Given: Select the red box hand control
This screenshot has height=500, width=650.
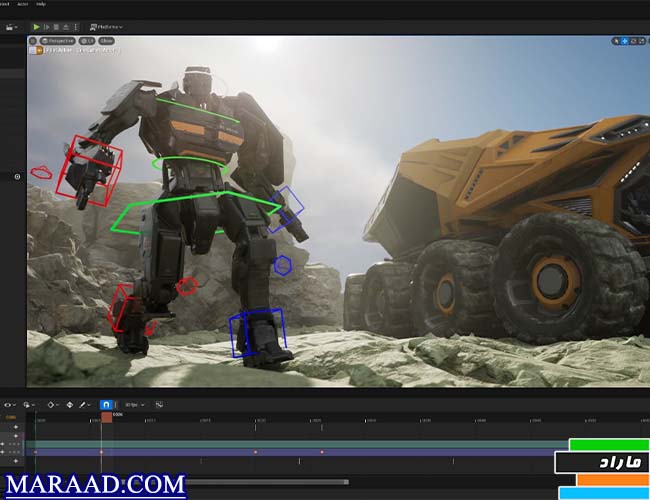Looking at the screenshot, I should click(89, 171).
